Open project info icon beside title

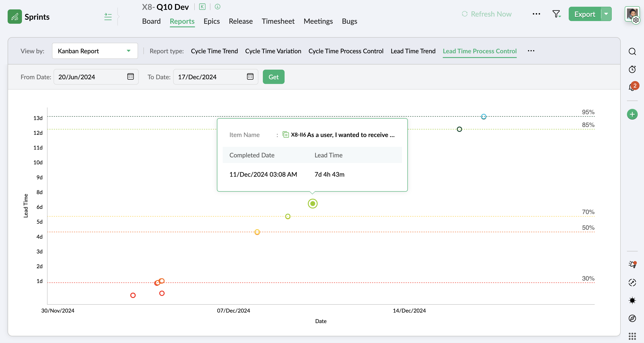point(218,7)
